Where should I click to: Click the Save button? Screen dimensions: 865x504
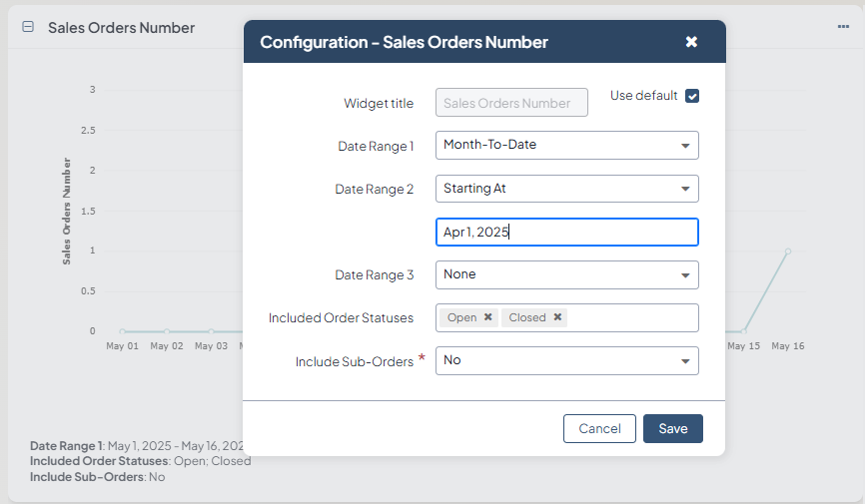(x=672, y=428)
